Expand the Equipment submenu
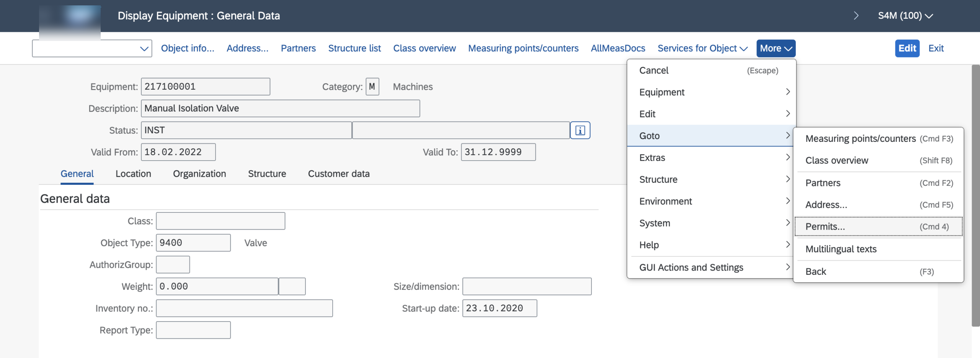This screenshot has width=980, height=358. click(712, 92)
